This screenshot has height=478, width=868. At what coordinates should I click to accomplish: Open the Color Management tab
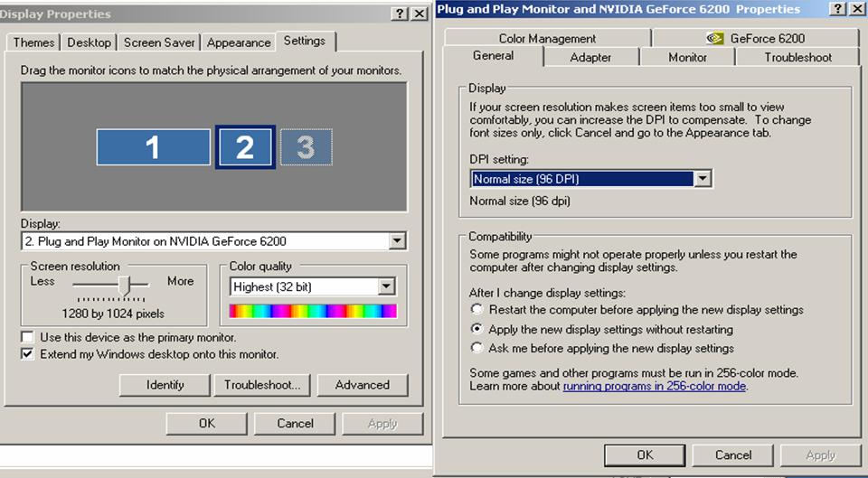point(547,38)
